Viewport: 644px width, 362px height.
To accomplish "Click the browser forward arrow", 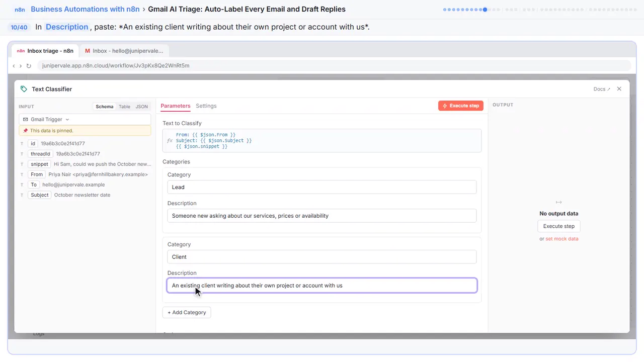I will [x=21, y=66].
